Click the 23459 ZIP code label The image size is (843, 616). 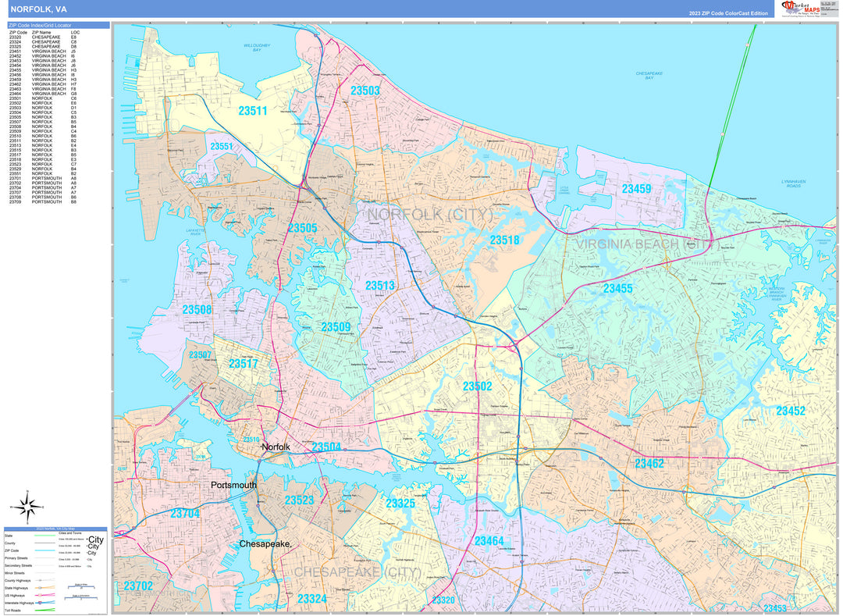[636, 189]
